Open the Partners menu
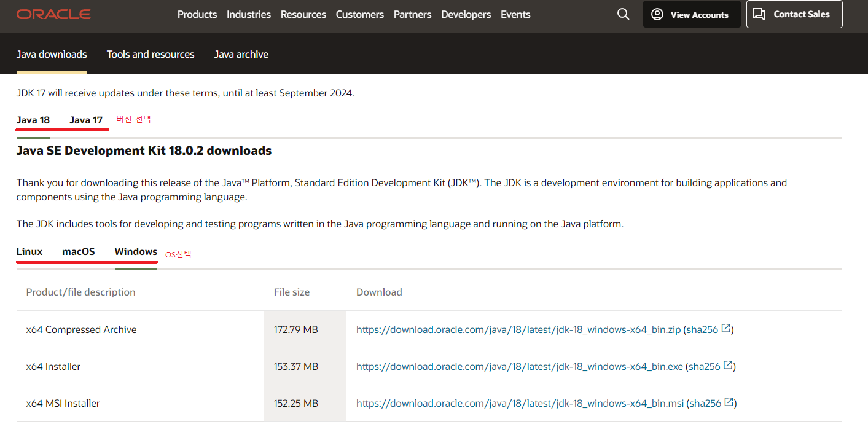Viewport: 868px width, 435px height. pos(413,14)
